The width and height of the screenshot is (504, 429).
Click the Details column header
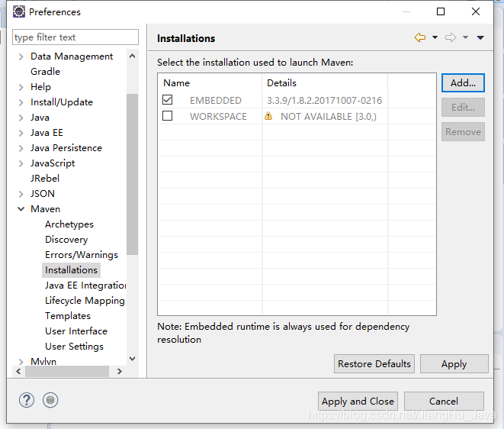click(x=325, y=83)
